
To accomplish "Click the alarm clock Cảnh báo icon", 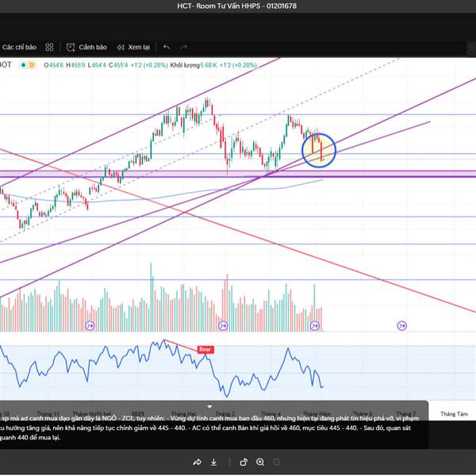I will [x=71, y=48].
